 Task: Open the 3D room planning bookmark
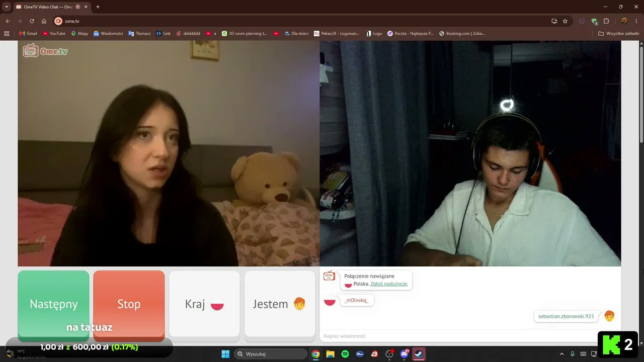[x=245, y=34]
